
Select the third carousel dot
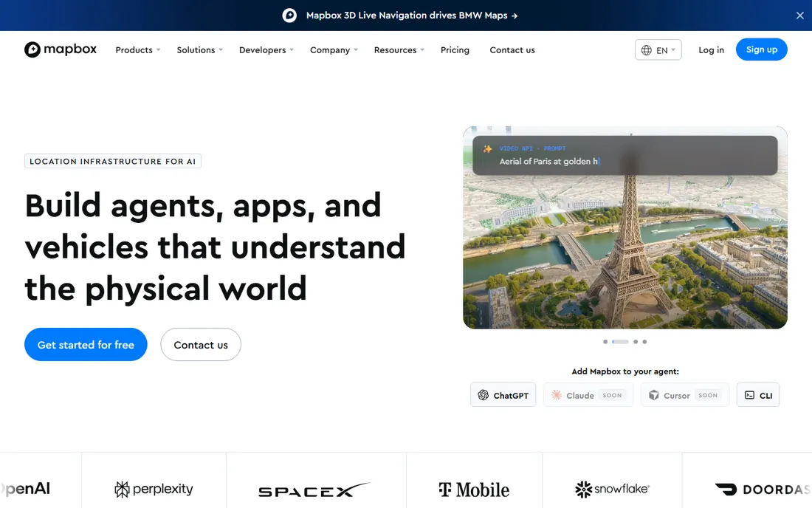tap(636, 342)
